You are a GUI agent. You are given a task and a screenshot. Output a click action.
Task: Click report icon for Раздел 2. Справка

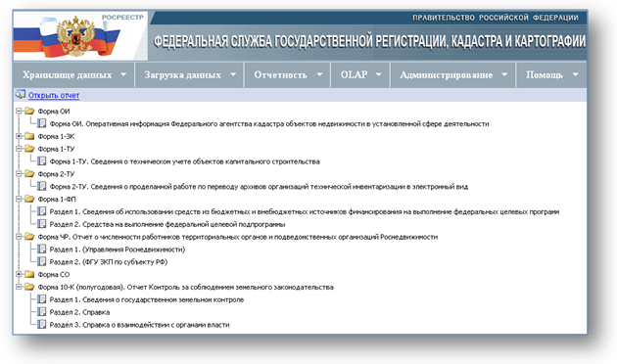click(42, 312)
